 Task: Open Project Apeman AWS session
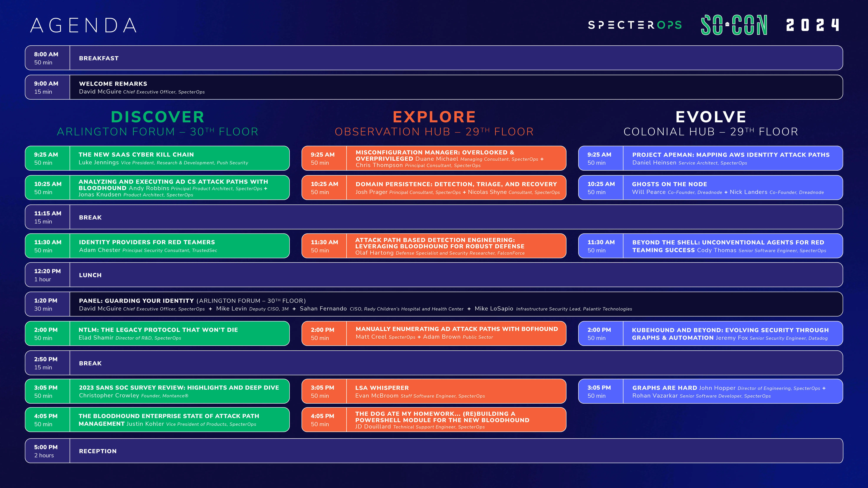[711, 158]
